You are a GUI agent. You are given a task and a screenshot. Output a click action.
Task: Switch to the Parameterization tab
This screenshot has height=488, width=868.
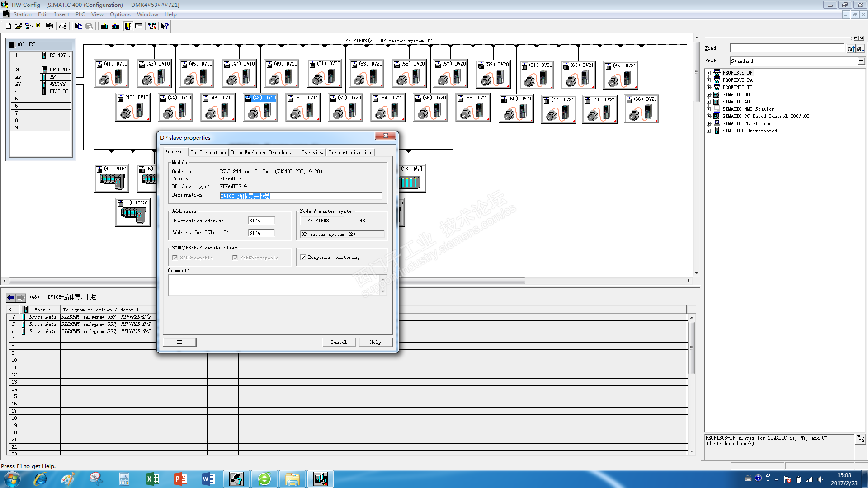pos(350,152)
